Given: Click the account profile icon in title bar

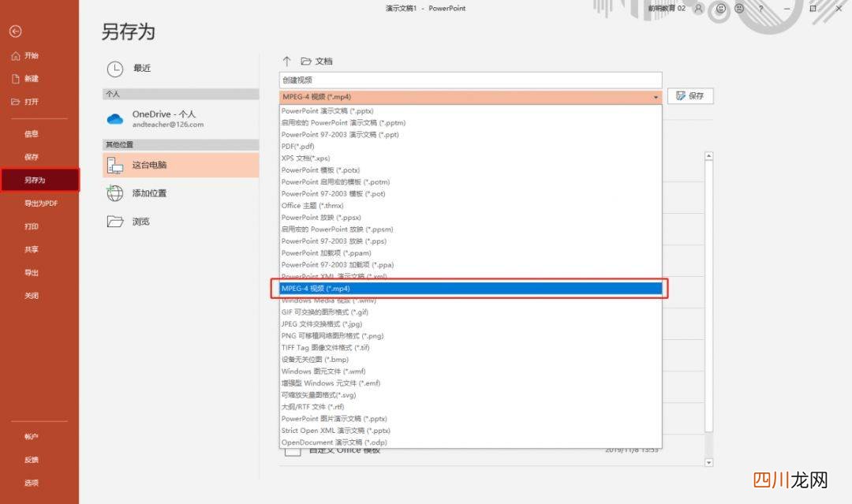Looking at the screenshot, I should coord(699,9).
